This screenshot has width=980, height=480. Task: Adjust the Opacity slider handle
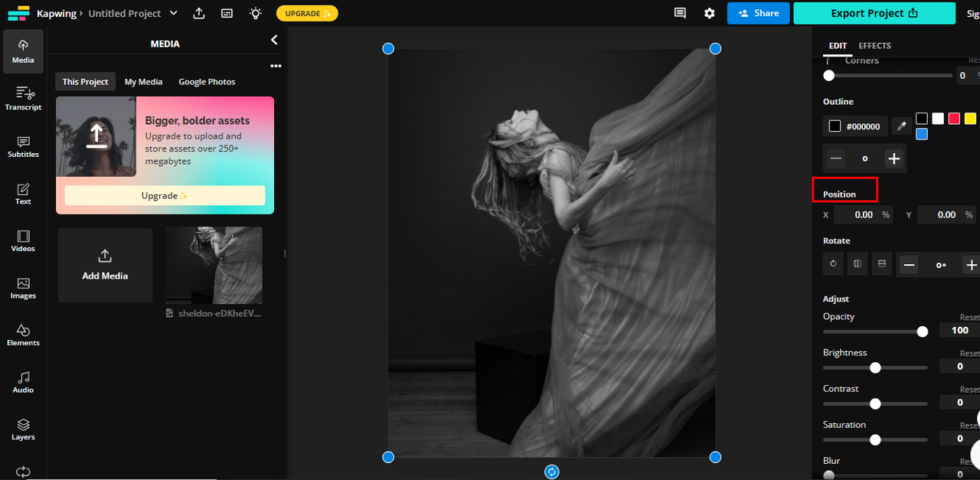(x=922, y=331)
